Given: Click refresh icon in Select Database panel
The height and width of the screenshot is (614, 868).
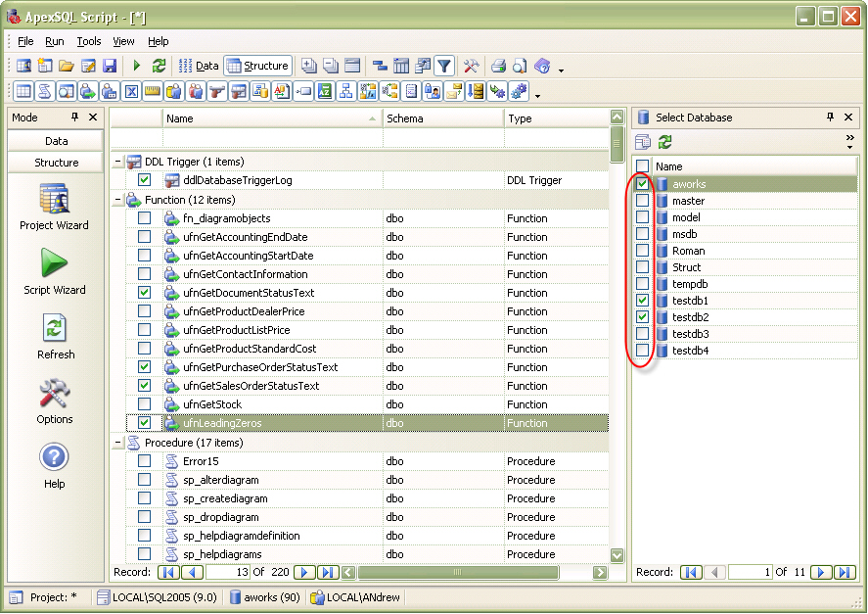Looking at the screenshot, I should pyautogui.click(x=664, y=142).
